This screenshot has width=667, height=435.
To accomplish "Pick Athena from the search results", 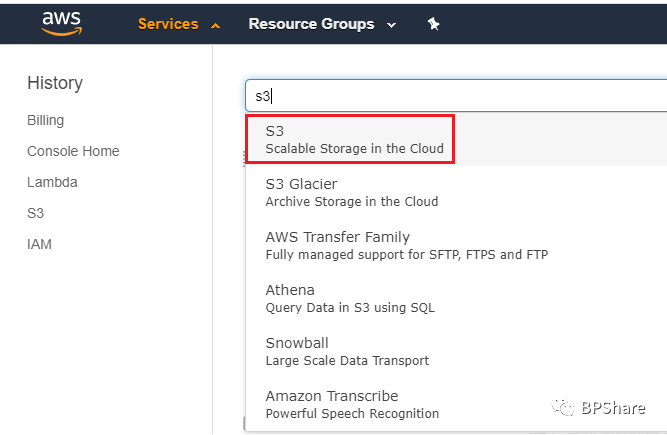I will 349,298.
